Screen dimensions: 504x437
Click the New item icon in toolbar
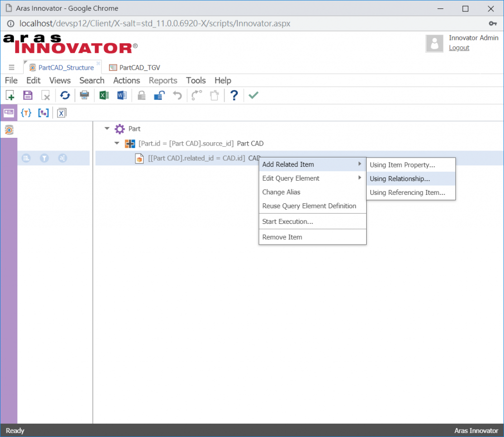coord(10,95)
